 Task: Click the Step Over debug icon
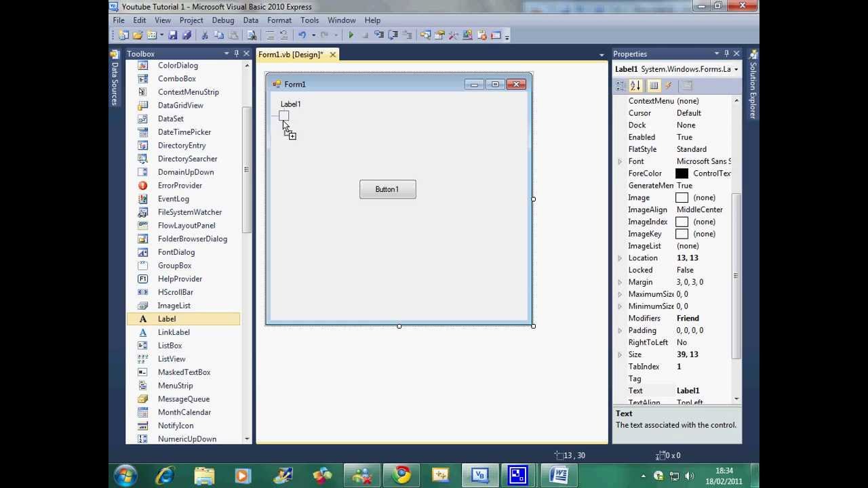click(x=393, y=35)
